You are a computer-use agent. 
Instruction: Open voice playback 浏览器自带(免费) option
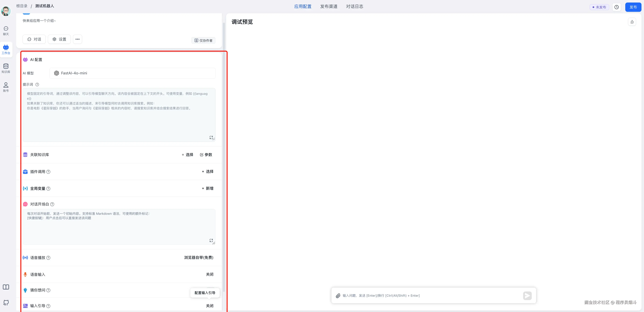[198, 258]
